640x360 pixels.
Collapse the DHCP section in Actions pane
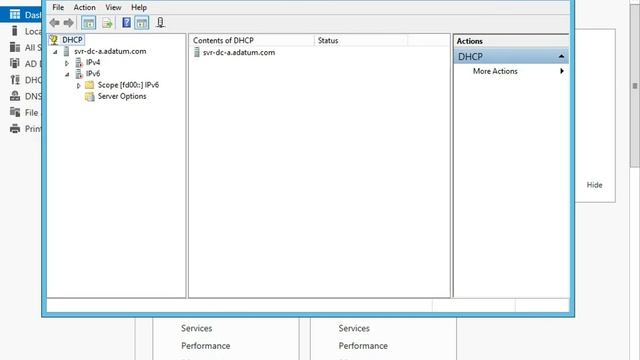point(561,56)
